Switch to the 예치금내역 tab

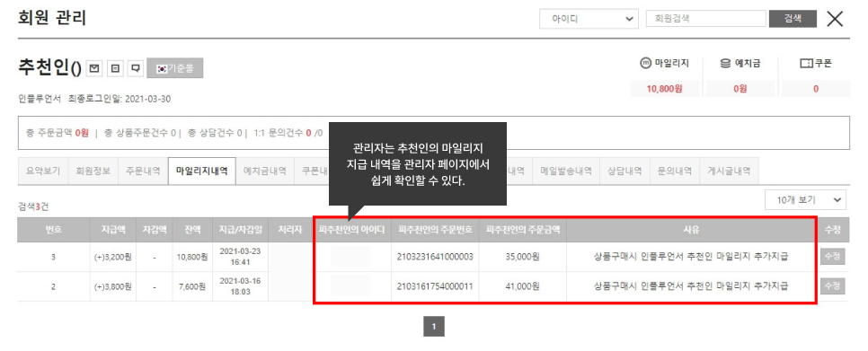click(x=264, y=171)
